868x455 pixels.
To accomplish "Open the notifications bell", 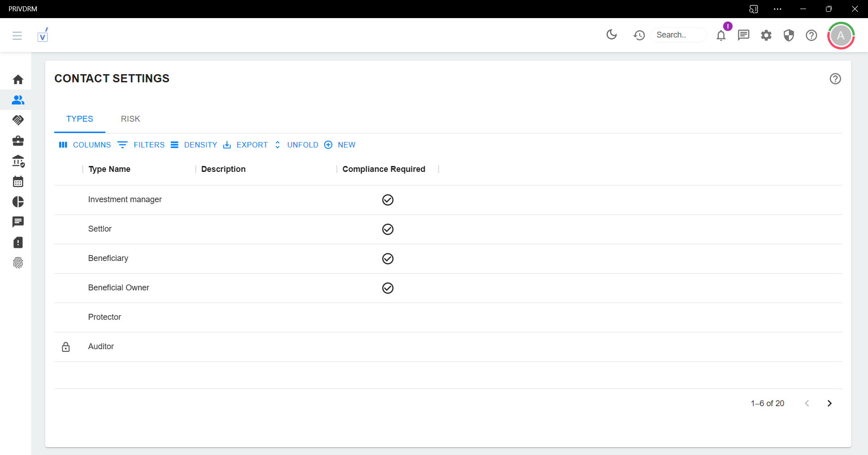I will tap(721, 35).
